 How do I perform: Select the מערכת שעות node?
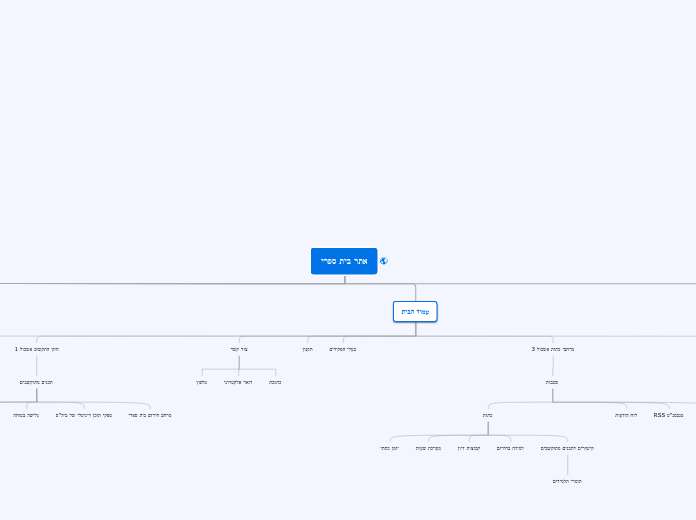[x=428, y=449]
